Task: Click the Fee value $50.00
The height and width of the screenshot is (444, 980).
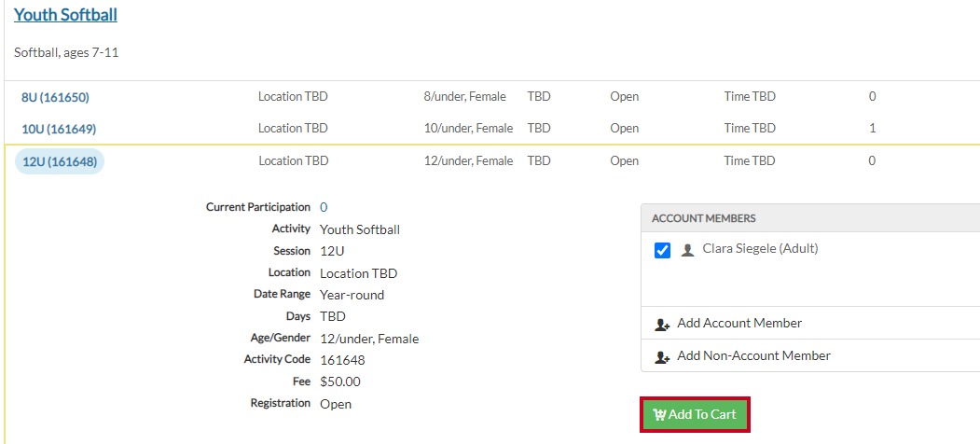Action: click(x=340, y=382)
